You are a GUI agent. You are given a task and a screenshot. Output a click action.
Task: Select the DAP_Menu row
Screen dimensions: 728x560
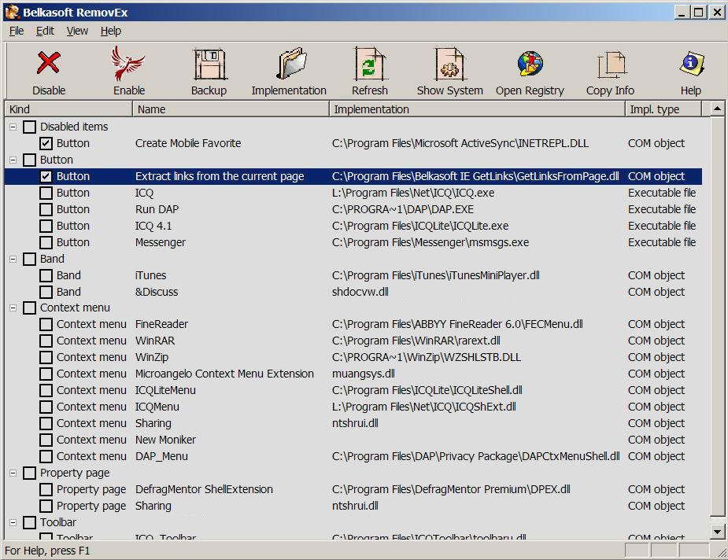coord(353,456)
